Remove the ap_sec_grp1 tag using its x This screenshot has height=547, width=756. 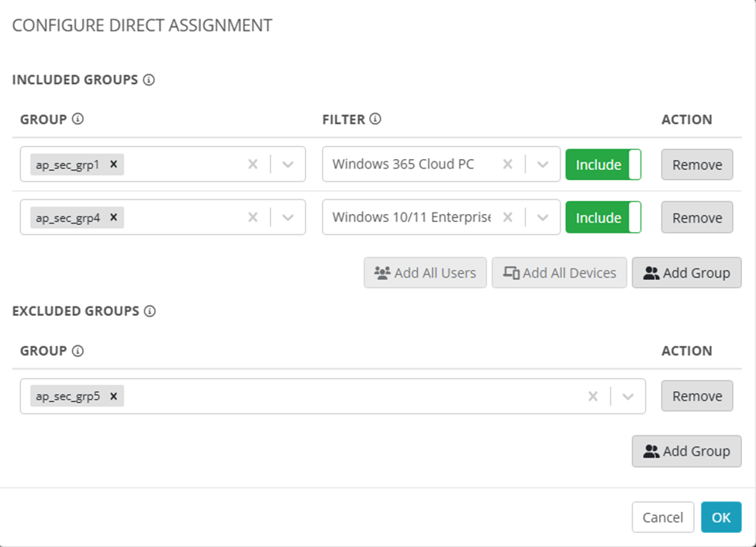(113, 164)
